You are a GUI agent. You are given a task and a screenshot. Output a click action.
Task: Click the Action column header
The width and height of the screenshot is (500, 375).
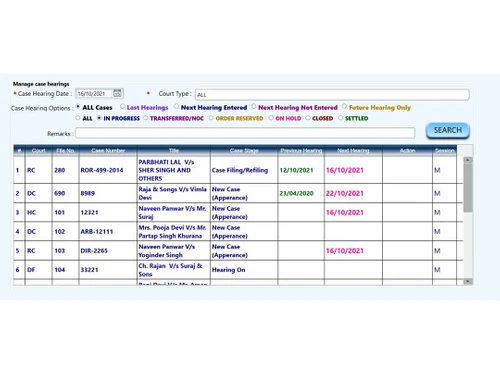click(407, 151)
